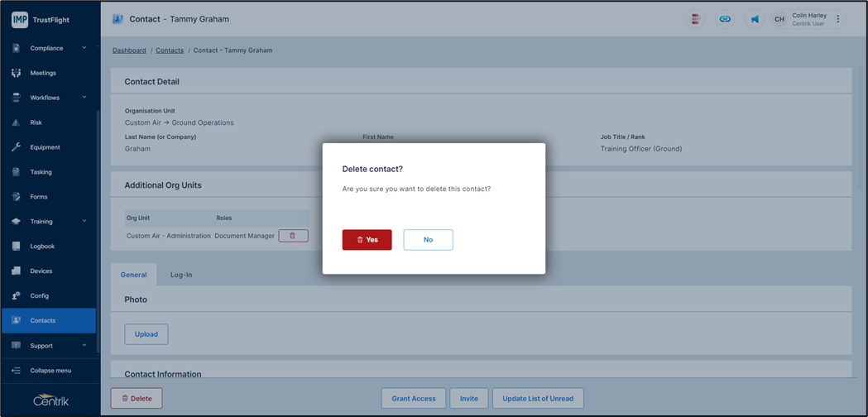The image size is (868, 417).
Task: Click the 'Contact Detail' section header
Action: coord(151,81)
